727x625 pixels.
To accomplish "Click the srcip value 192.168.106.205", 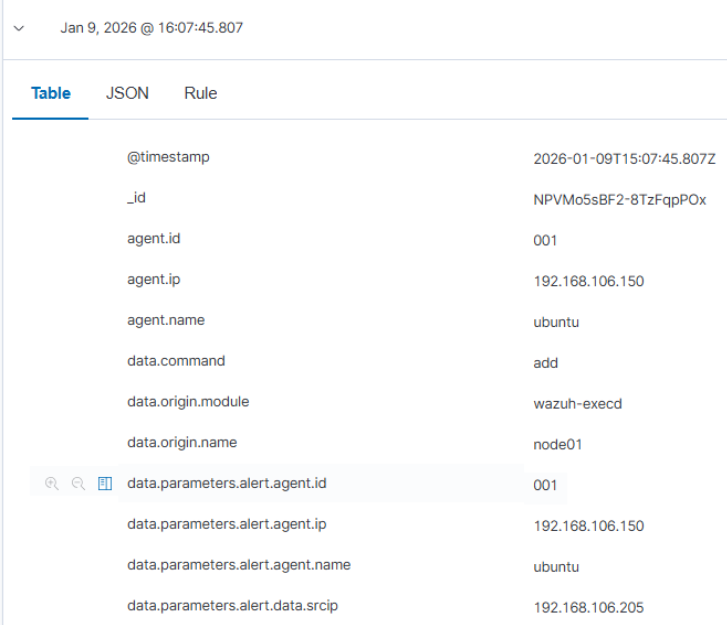I will click(588, 607).
